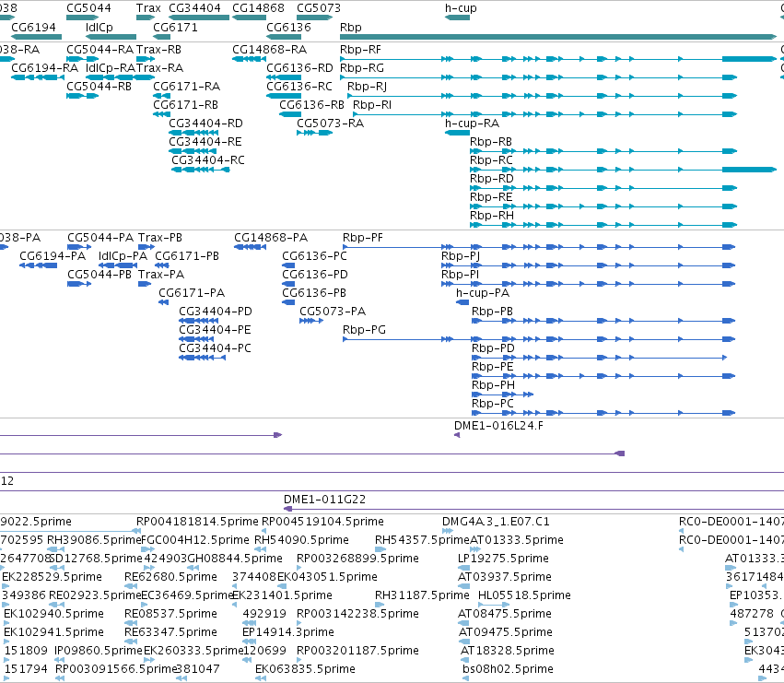The height and width of the screenshot is (683, 784).
Task: Select transcript label 'h-cup-RA'
Action: point(472,124)
